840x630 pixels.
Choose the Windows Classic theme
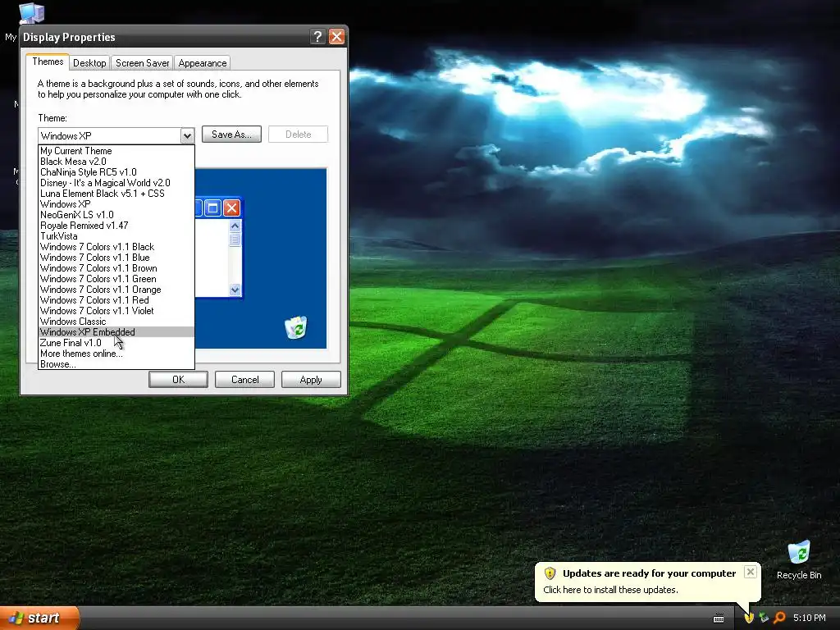116,322
